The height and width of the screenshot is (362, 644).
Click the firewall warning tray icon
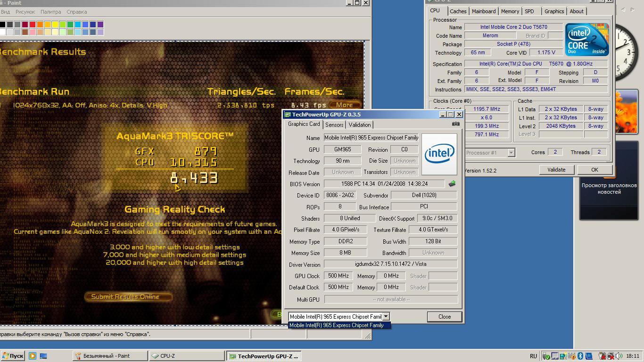(572, 356)
